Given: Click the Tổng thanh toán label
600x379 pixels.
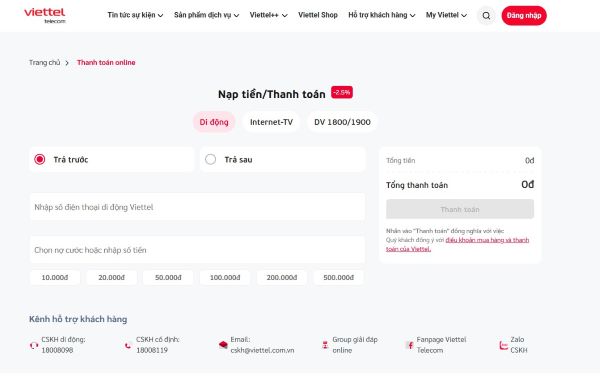Looking at the screenshot, I should click(x=417, y=185).
